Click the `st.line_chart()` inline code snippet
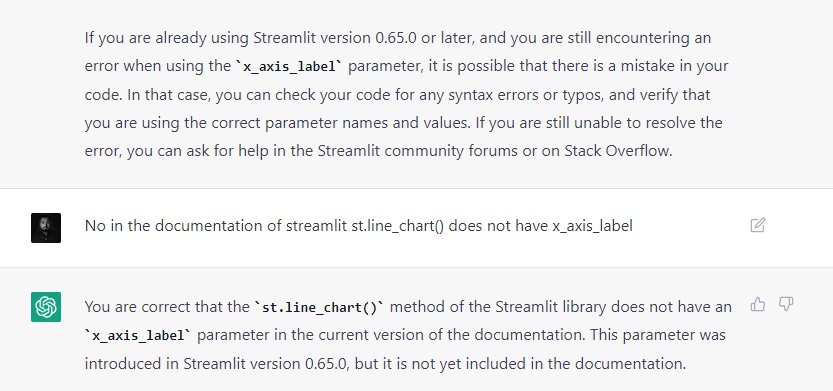 point(319,308)
